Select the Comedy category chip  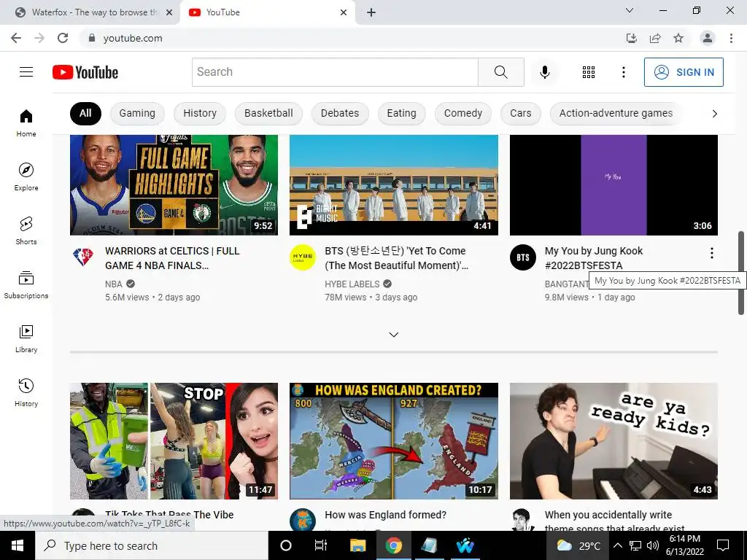(463, 113)
